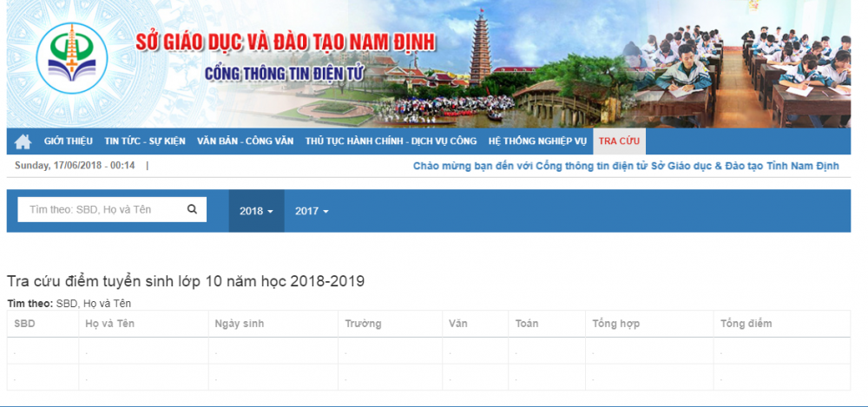Viewport: 868px width, 407px height.
Task: Click the Ngày sinh column header
Action: 239,324
